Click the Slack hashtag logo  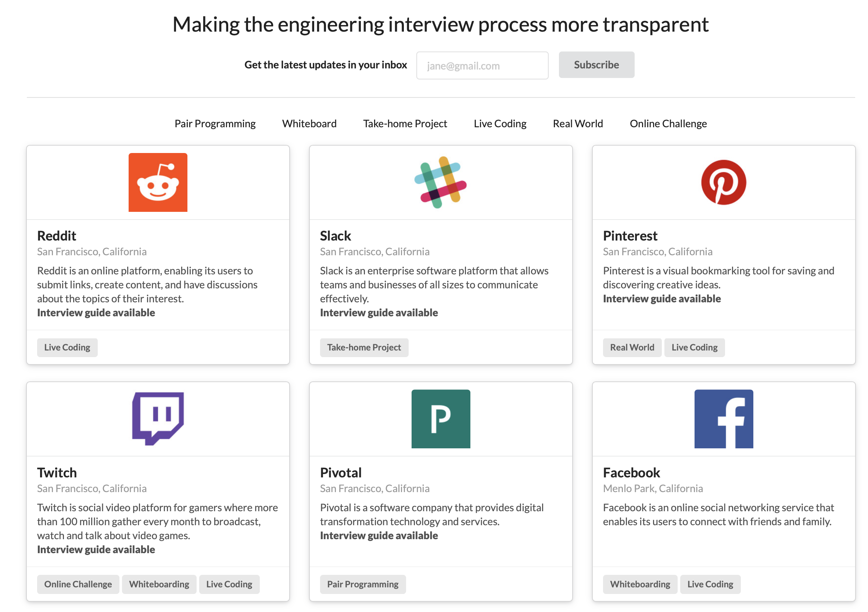coord(440,182)
